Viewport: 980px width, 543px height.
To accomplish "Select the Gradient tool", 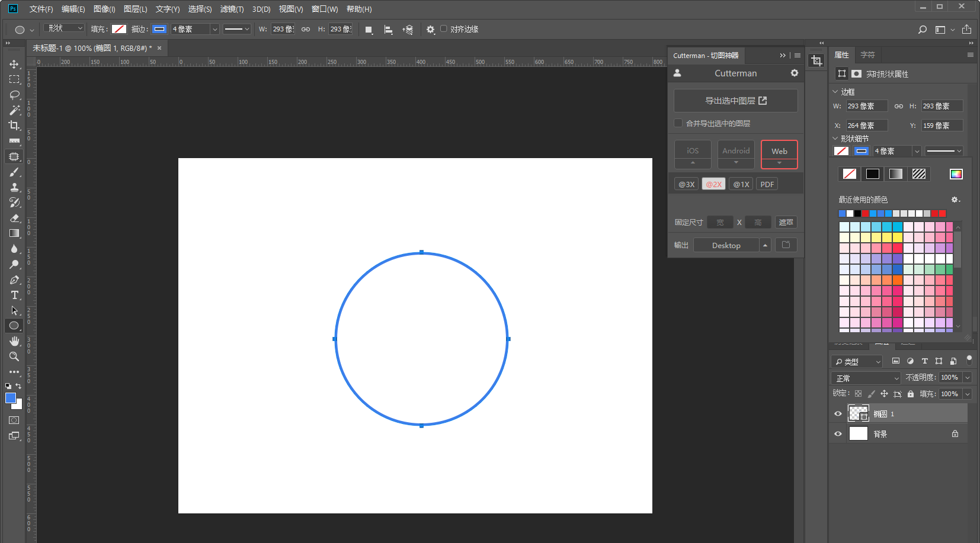I will 14,233.
